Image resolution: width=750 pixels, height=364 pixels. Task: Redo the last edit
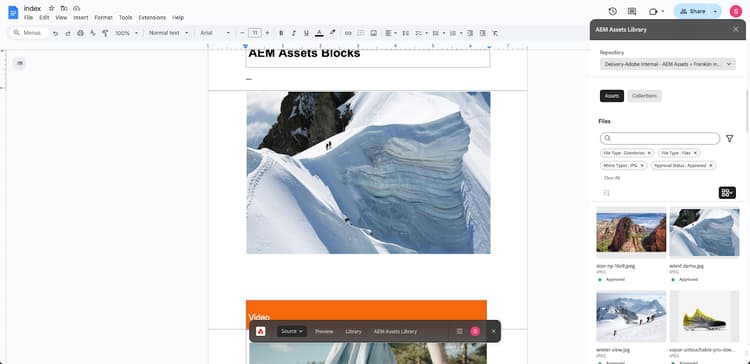[x=68, y=33]
